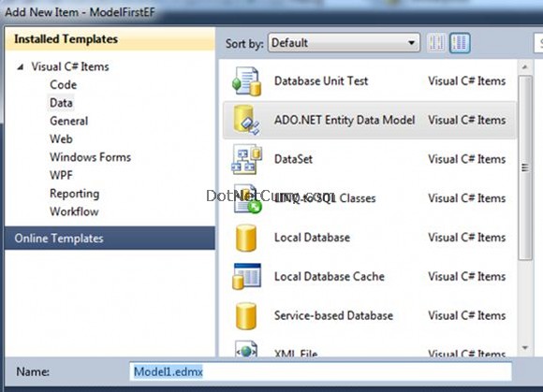Viewport: 543px width, 392px height.
Task: Click 'Visual C# Items' beside Service-based Database
Action: 467,315
